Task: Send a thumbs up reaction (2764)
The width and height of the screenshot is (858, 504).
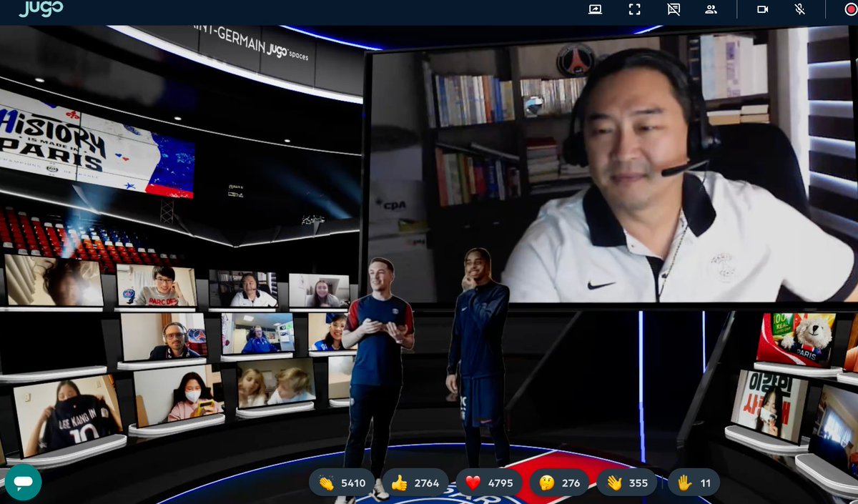Action: [x=415, y=483]
